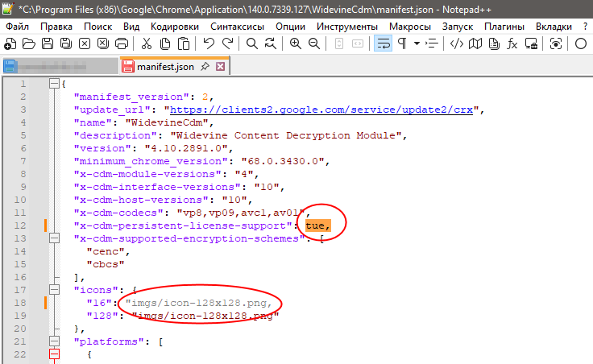Click the Paste clipboard icon
The image size is (593, 364).
coord(184,43)
